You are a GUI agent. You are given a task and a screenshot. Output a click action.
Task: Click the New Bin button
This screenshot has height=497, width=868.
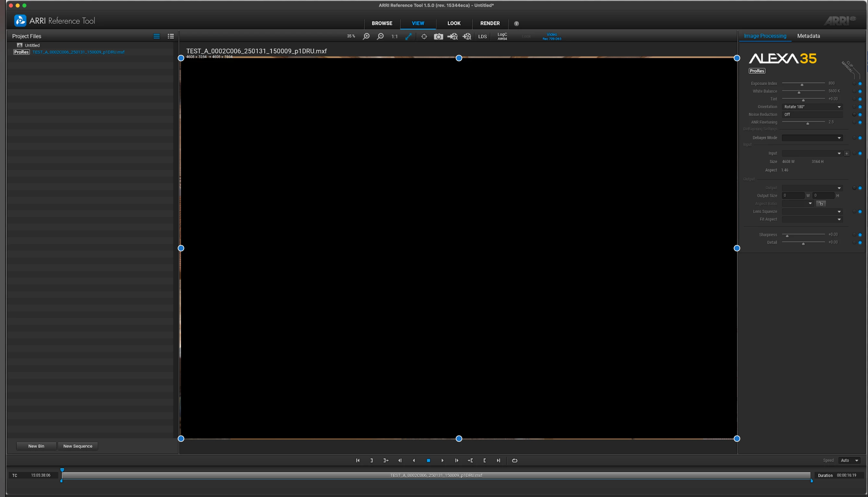36,446
